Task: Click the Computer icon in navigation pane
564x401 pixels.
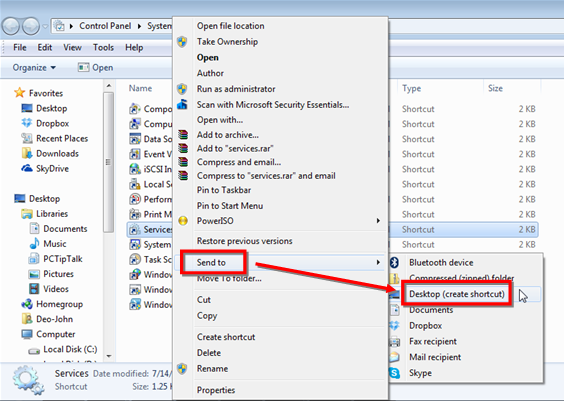Action: pyautogui.click(x=27, y=334)
